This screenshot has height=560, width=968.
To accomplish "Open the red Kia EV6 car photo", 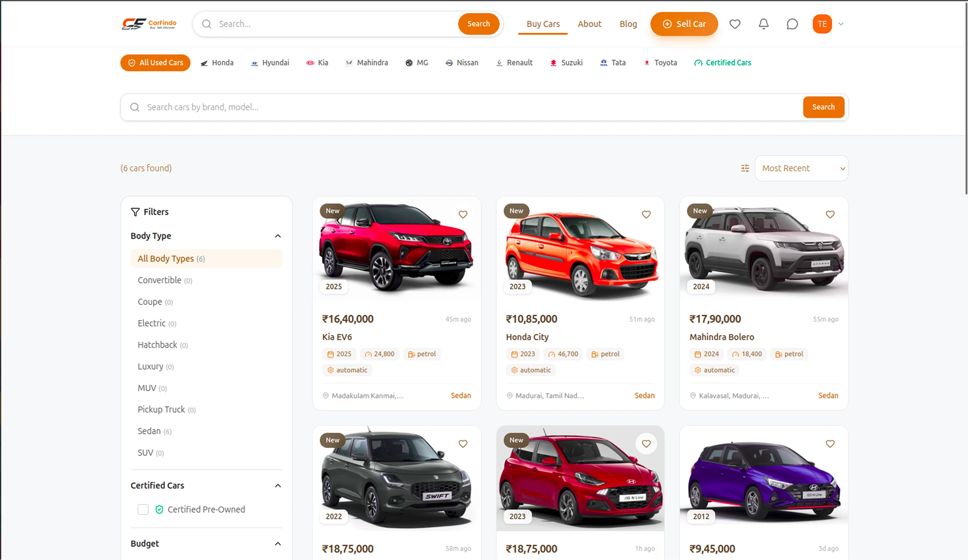I will 397,249.
